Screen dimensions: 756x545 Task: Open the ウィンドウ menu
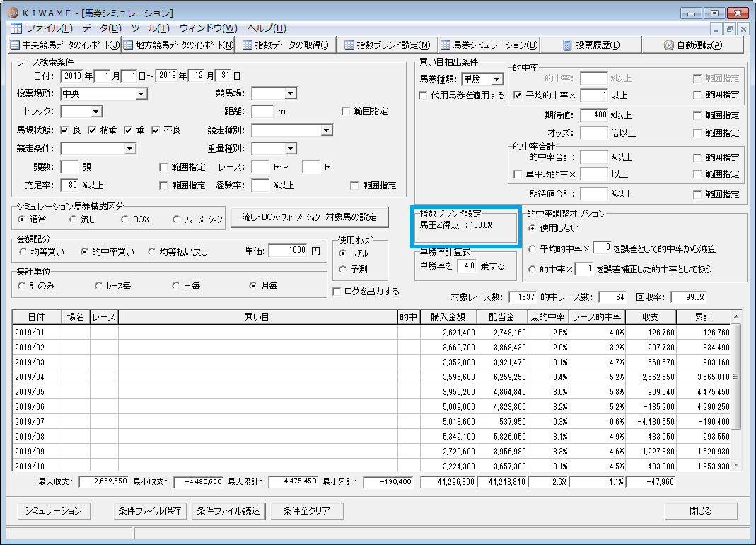pyautogui.click(x=209, y=28)
